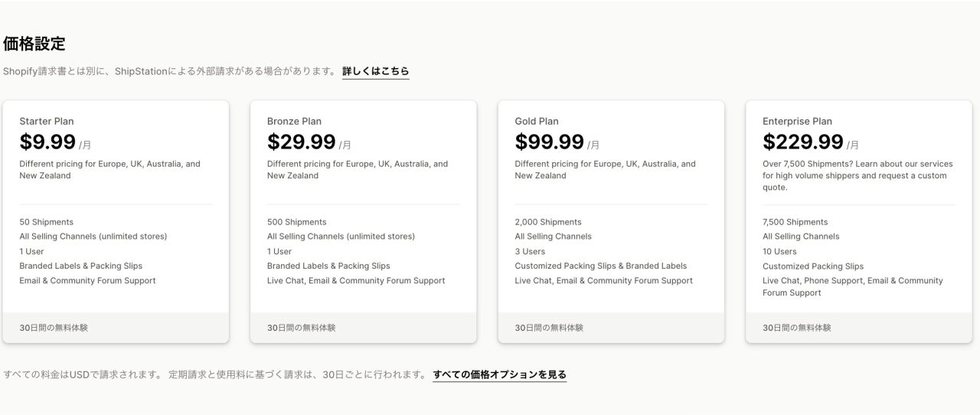Screen dimensions: 980x415
Task: Open すべての価格オプションを見る link
Action: pos(499,374)
